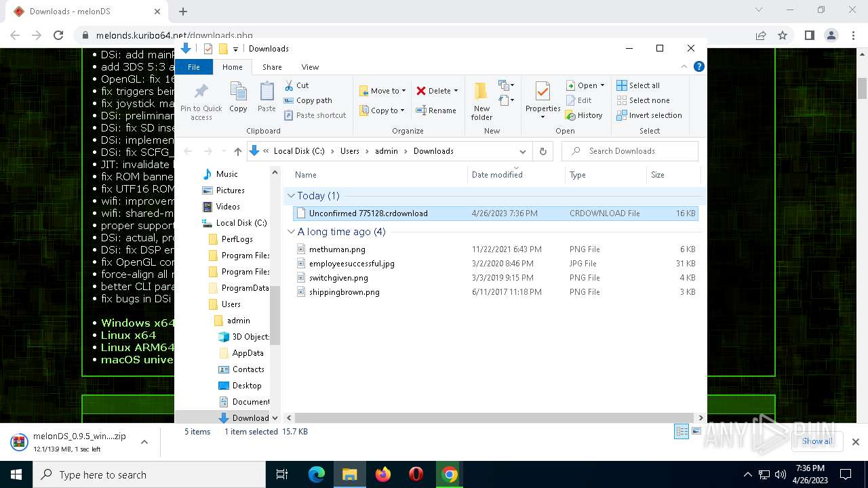The image size is (868, 488).
Task: Open Microsoft Edge from the taskbar
Action: click(x=317, y=474)
